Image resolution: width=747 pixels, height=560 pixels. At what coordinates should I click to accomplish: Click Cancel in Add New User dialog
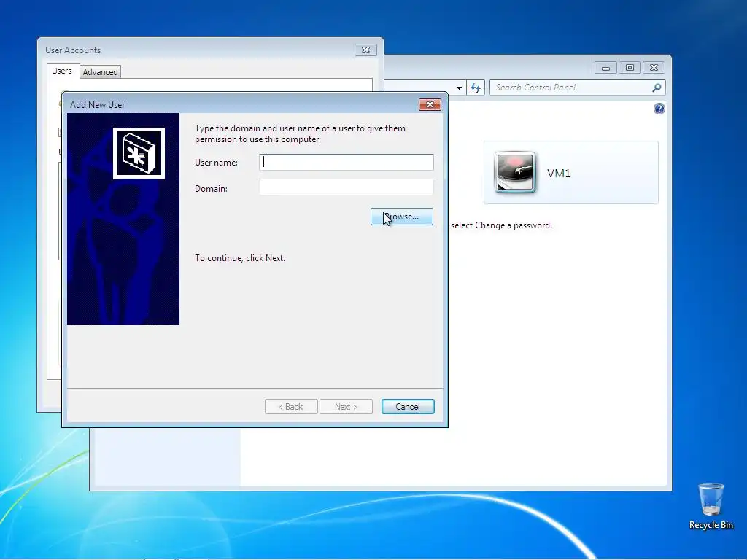408,407
